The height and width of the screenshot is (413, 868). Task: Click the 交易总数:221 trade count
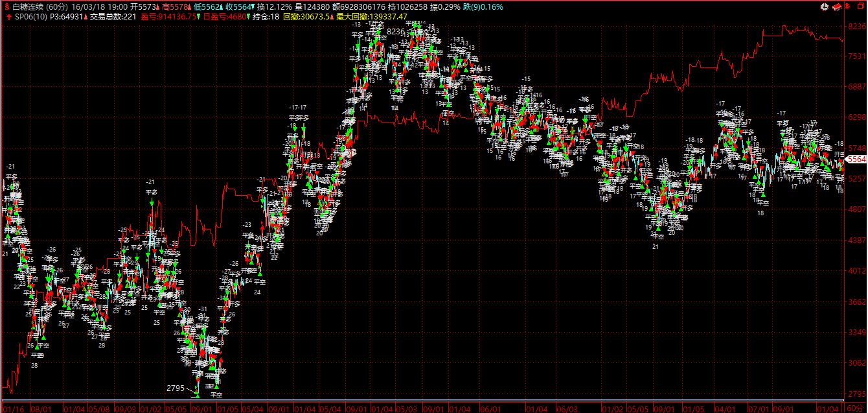coord(114,16)
